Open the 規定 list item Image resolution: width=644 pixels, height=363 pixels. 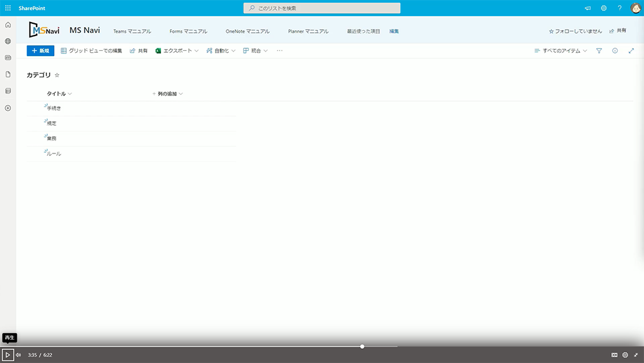tap(52, 123)
